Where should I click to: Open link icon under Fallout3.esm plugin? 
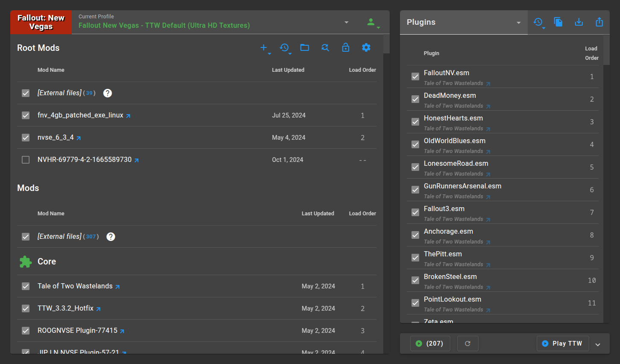[488, 220]
